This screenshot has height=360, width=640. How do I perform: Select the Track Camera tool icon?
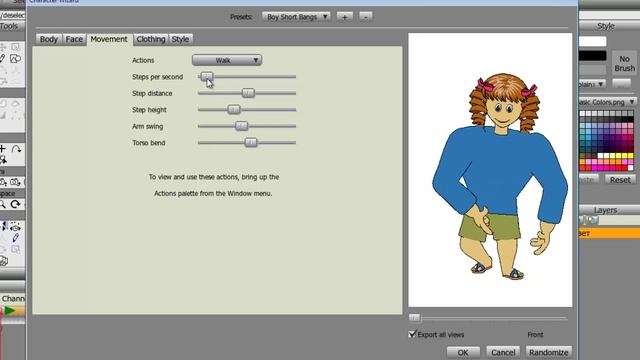tap(3, 182)
